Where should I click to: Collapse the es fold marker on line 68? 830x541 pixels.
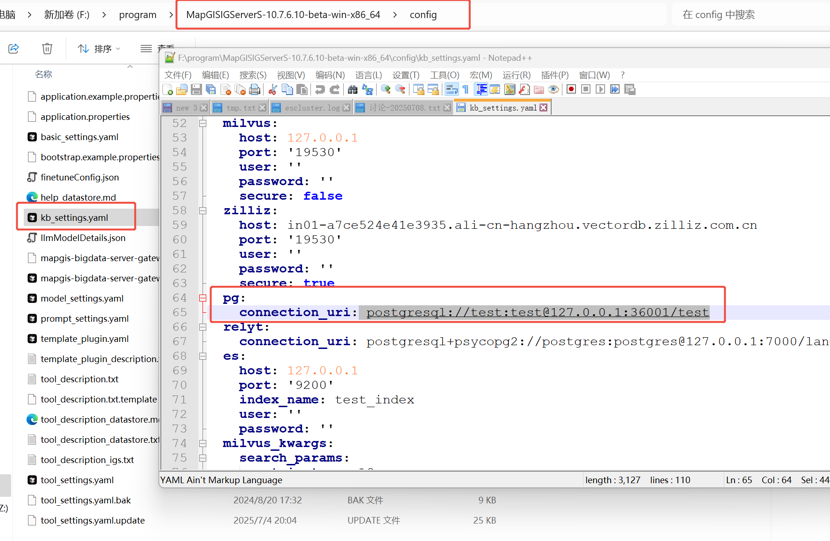coord(203,356)
